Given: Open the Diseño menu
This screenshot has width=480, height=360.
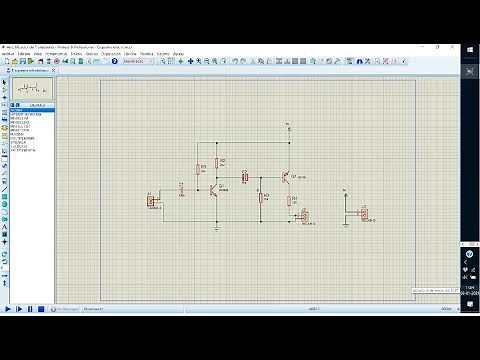Looking at the screenshot, I should click(76, 54).
